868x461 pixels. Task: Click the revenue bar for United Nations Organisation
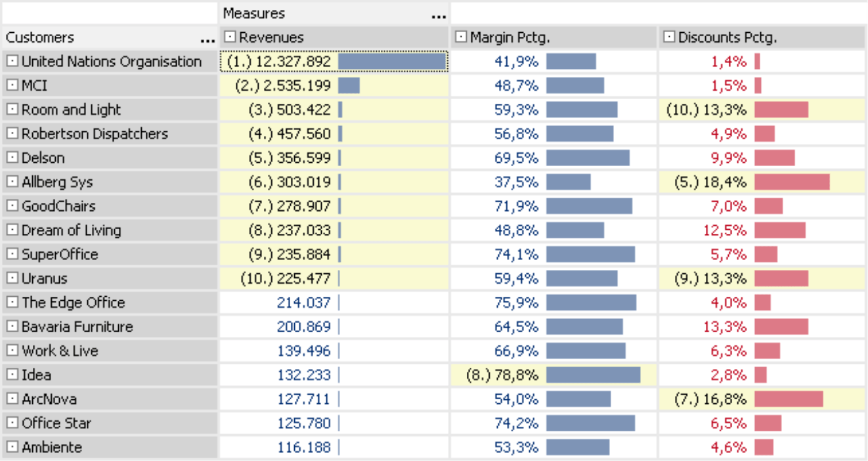pyautogui.click(x=392, y=61)
